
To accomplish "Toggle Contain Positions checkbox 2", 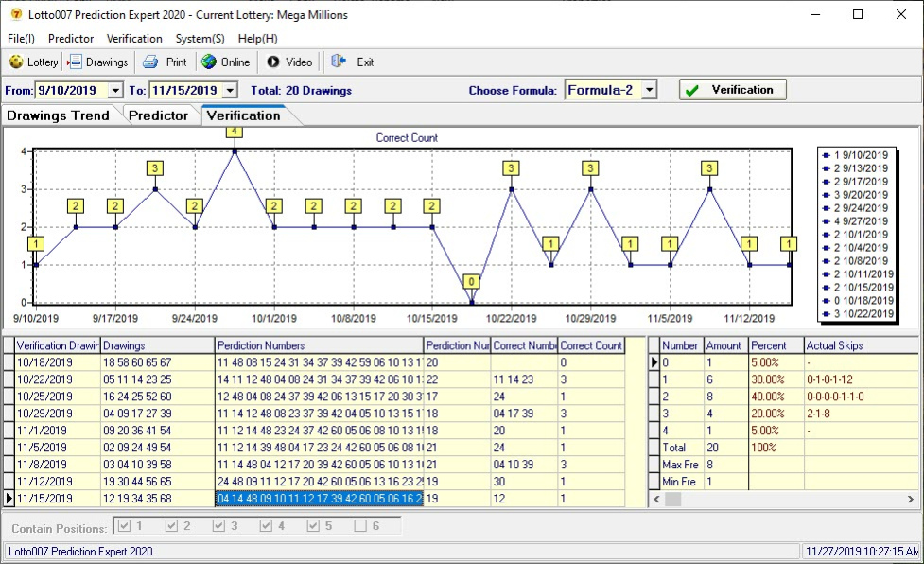I will click(171, 526).
